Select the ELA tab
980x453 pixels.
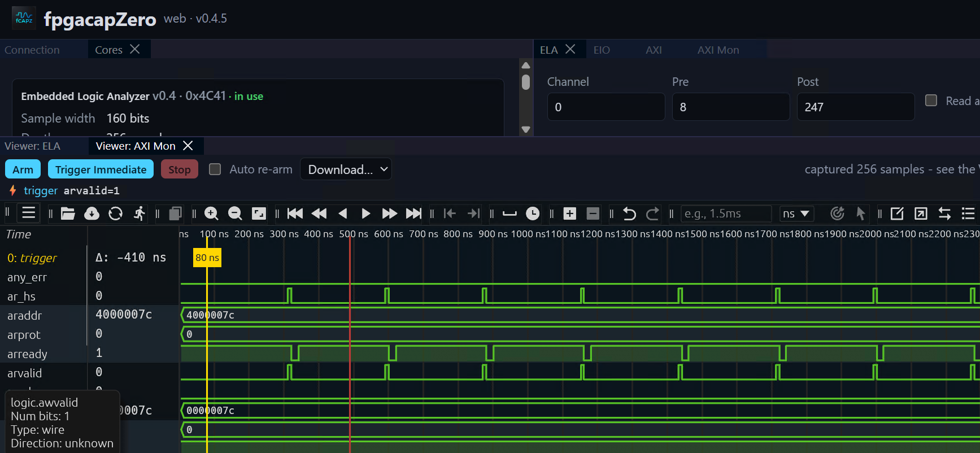549,50
